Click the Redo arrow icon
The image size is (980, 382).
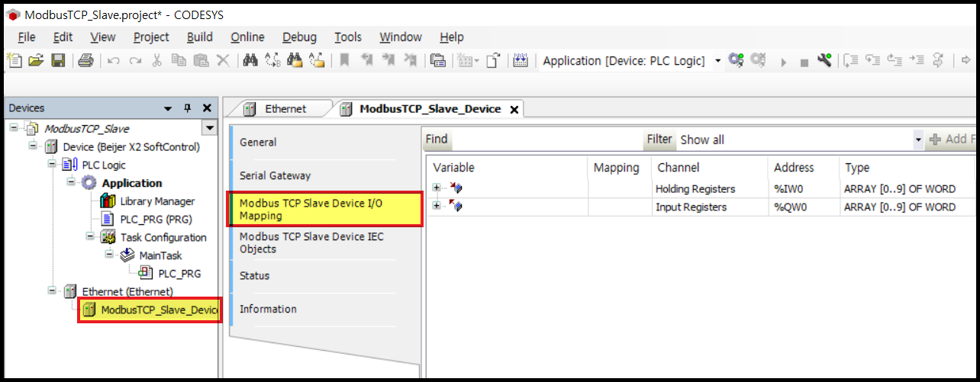[x=135, y=61]
